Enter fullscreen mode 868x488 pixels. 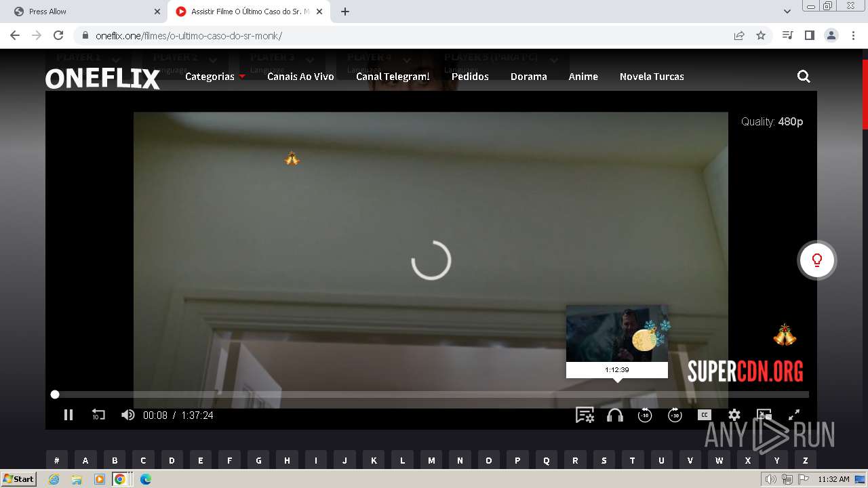tap(794, 415)
